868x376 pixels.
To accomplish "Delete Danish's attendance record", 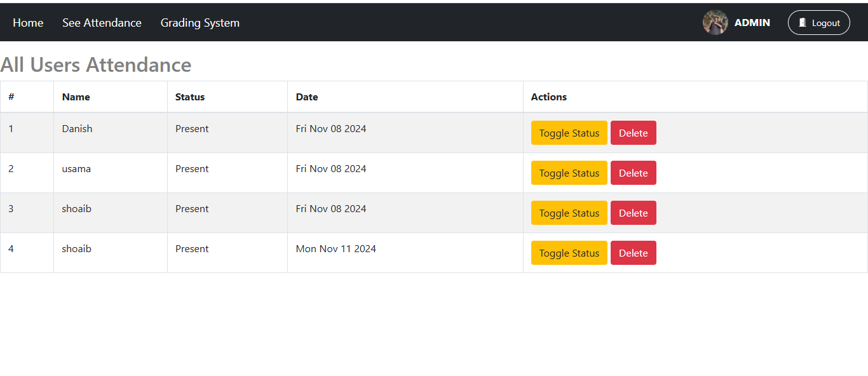I will [x=633, y=133].
